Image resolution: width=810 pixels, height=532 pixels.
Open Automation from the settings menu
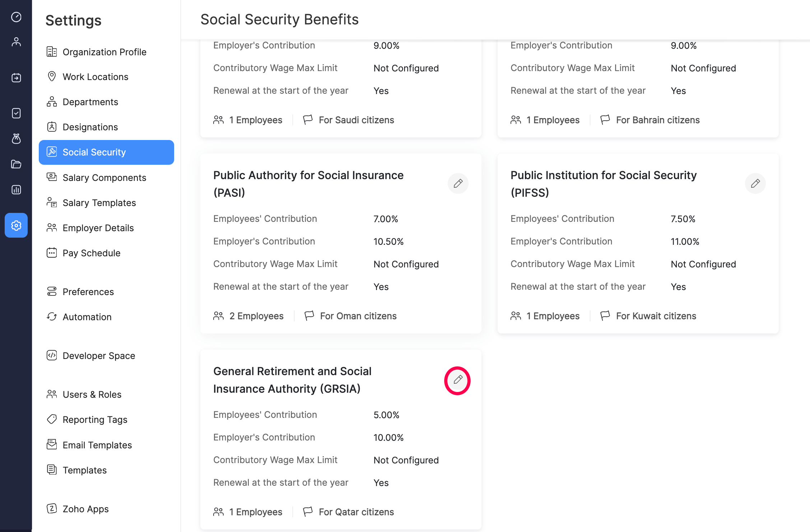(x=87, y=317)
